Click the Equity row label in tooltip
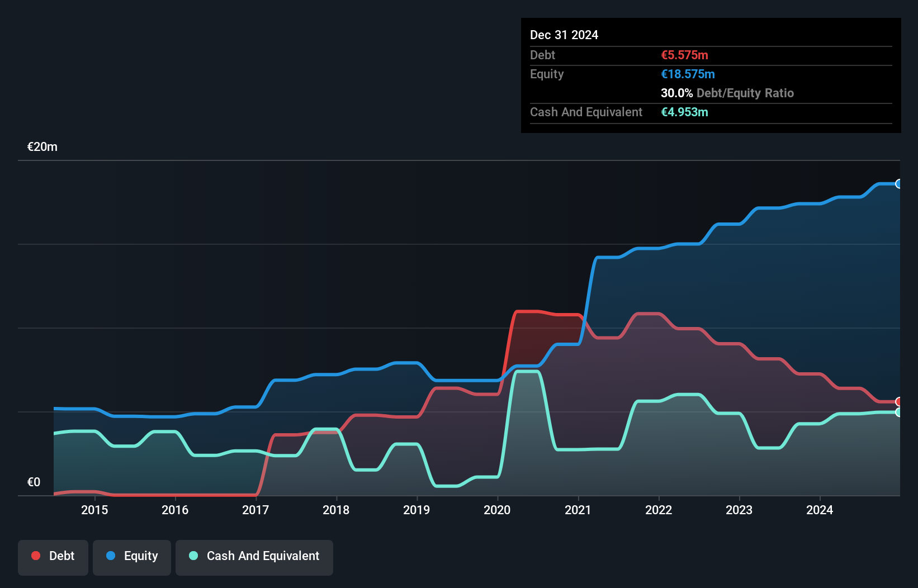Screen dimensions: 918x588 tap(547, 74)
